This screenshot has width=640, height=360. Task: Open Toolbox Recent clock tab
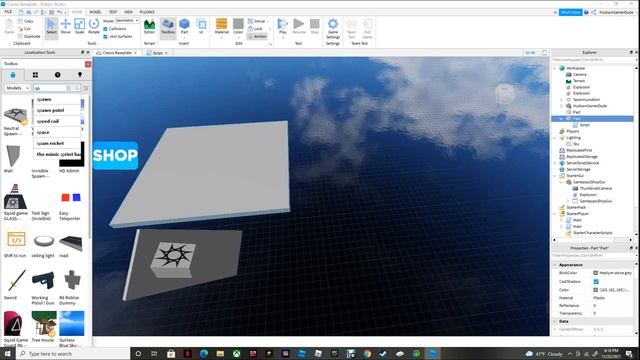coord(58,75)
